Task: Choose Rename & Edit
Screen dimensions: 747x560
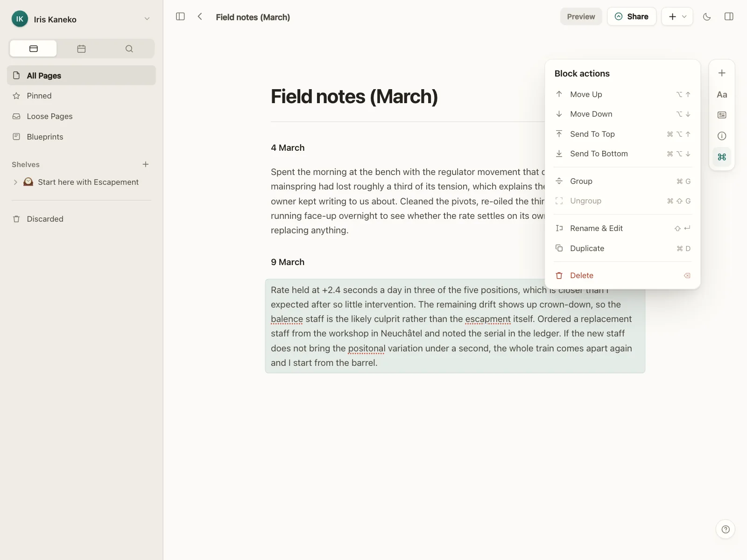Action: click(623, 228)
